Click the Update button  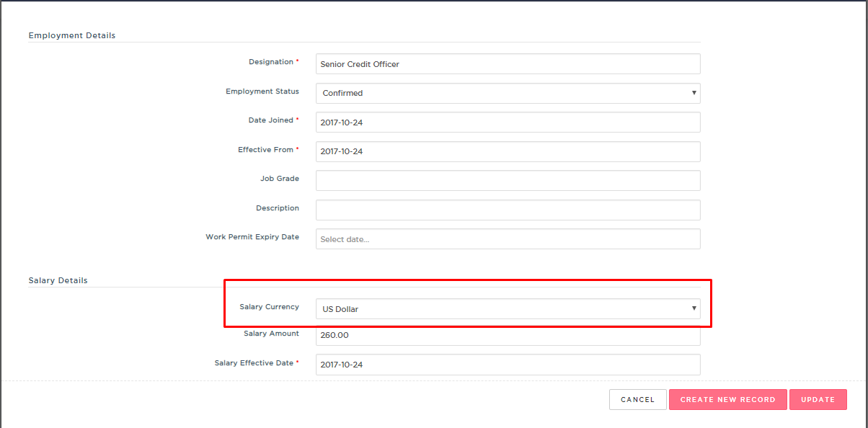coord(818,399)
